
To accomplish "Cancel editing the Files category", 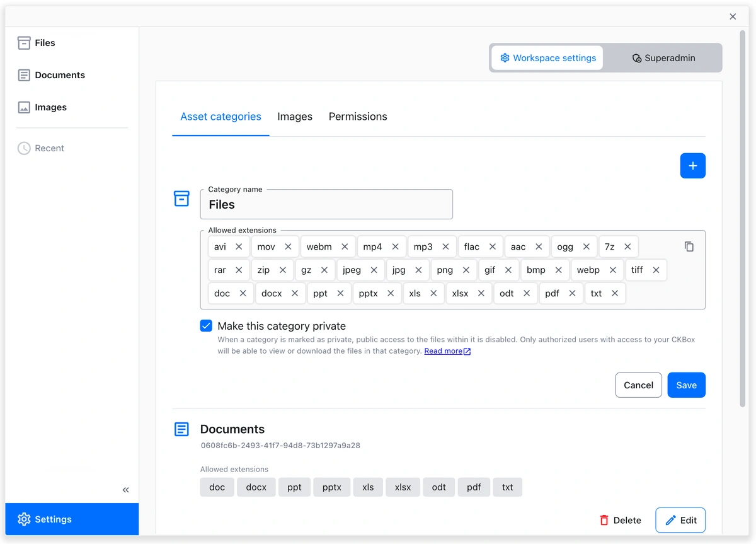I will coord(638,385).
